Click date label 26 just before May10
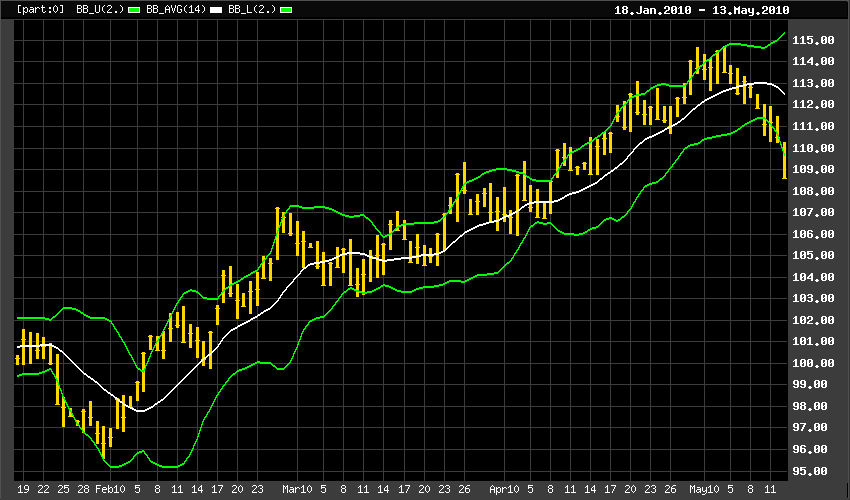This screenshot has height=500, width=850. click(671, 490)
